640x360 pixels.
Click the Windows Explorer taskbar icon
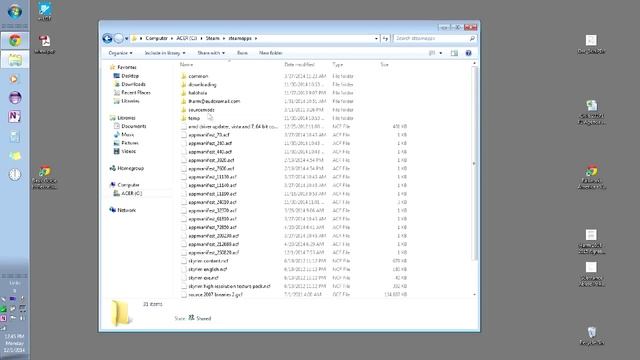(x=15, y=60)
